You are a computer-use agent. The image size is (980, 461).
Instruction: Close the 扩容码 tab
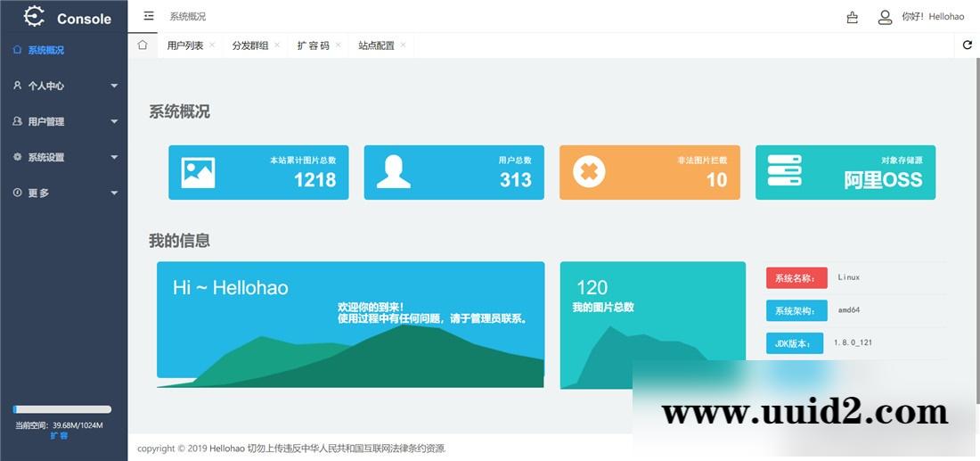[339, 45]
